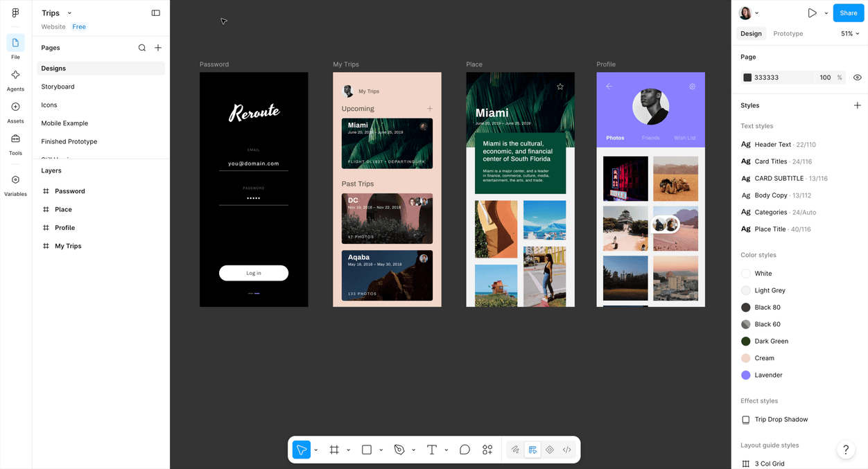Viewport: 868px width, 469px height.
Task: Switch to Dev Mode code icon
Action: pos(567,450)
